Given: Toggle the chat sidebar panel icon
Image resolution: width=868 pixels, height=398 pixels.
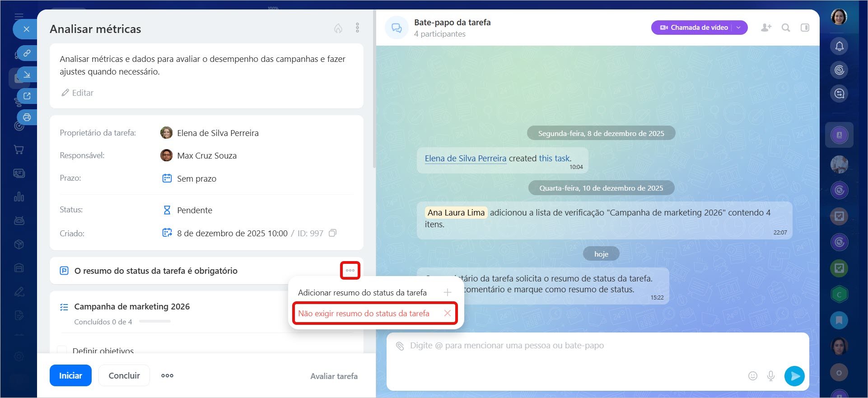Looking at the screenshot, I should tap(805, 28).
